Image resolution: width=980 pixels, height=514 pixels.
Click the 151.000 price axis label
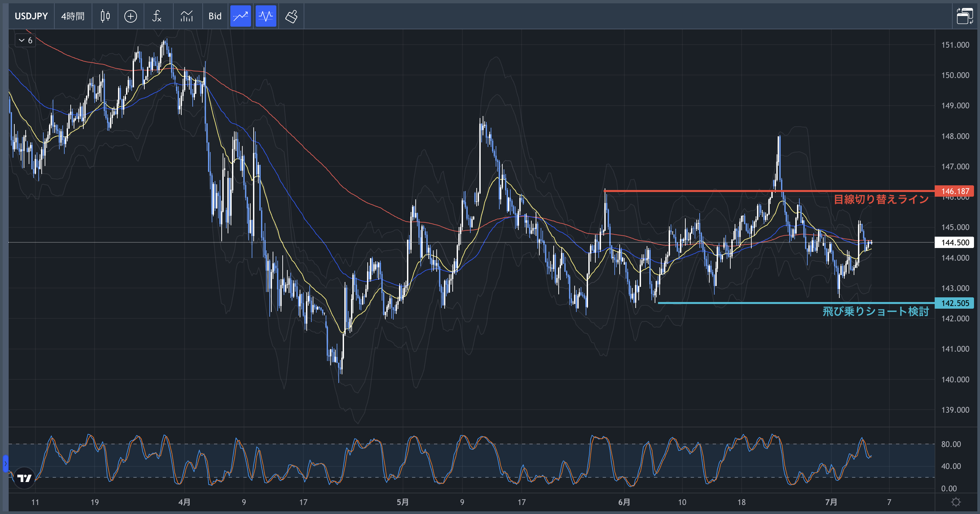click(x=955, y=45)
